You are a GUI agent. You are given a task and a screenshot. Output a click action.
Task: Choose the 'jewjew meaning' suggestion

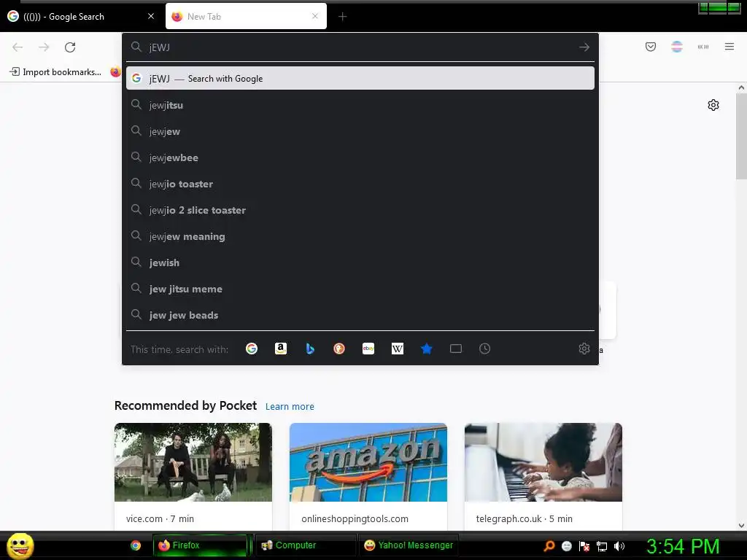tap(360, 236)
